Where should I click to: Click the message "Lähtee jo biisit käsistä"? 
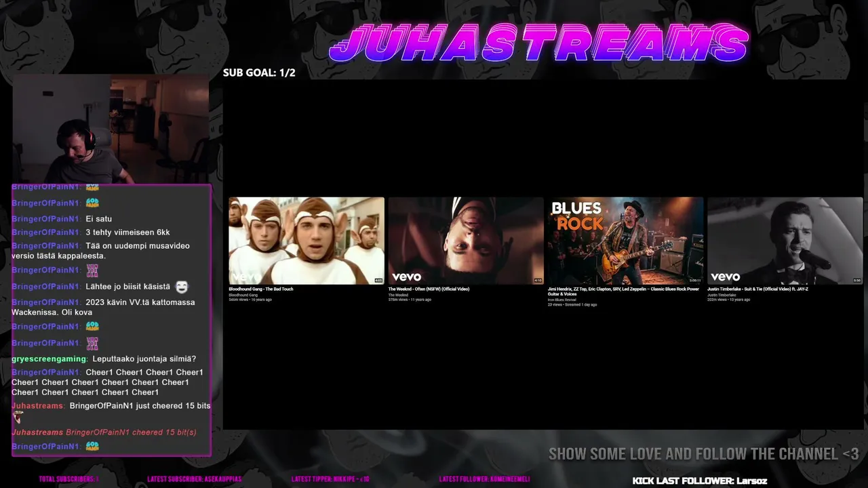128,287
